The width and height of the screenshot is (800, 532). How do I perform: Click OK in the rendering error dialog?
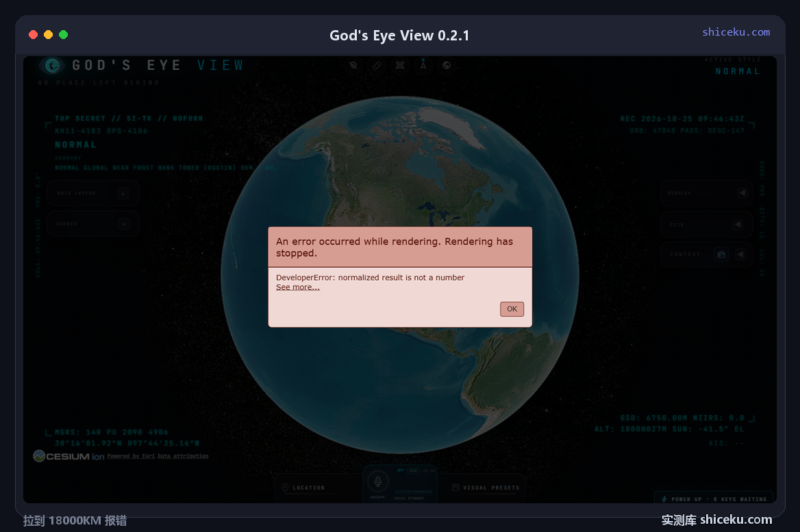(512, 309)
